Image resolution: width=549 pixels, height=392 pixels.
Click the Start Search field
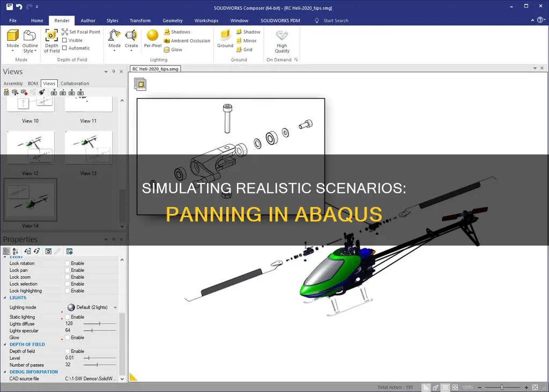point(336,21)
